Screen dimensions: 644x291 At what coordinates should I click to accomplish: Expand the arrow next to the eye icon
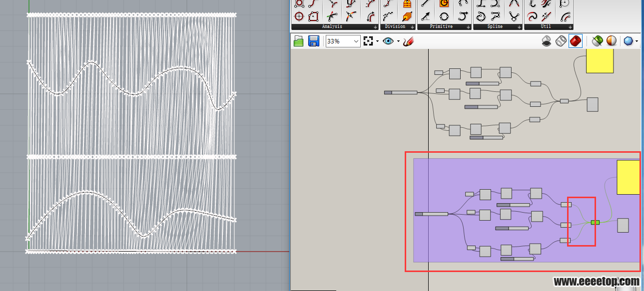click(x=398, y=41)
